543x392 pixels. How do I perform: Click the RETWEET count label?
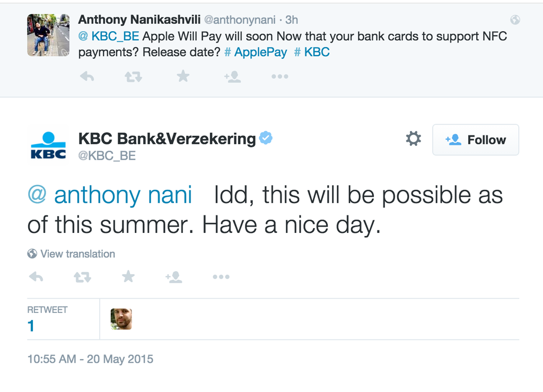47,310
